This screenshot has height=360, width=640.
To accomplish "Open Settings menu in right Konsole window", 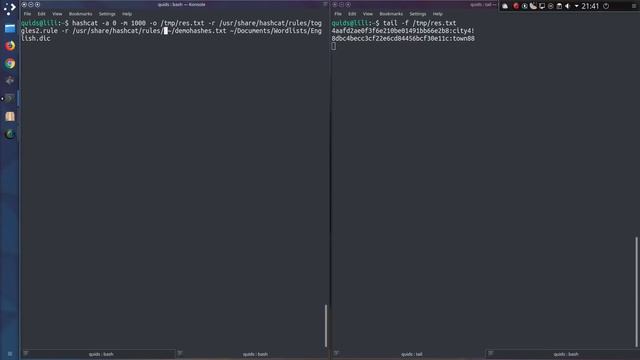I will (x=418, y=14).
